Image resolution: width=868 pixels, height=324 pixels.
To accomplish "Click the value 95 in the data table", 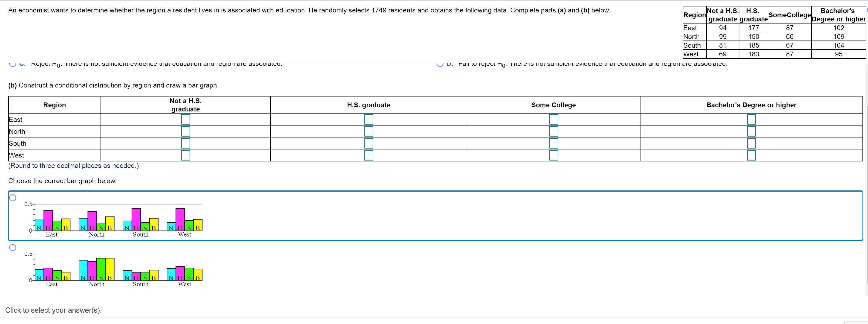I will (x=838, y=54).
